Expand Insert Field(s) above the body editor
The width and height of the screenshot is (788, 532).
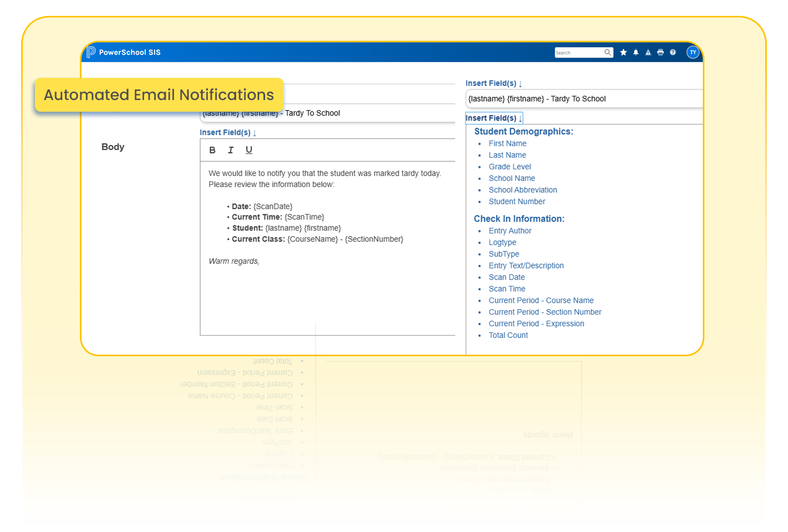click(228, 133)
